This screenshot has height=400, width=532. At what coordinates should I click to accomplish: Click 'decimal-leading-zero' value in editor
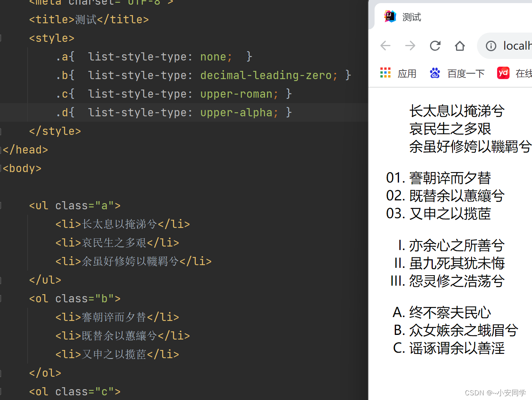point(266,75)
